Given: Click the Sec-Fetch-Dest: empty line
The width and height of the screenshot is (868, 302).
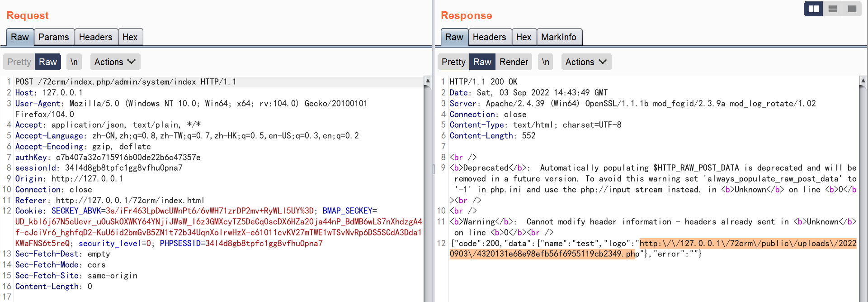Looking at the screenshot, I should 63,254.
